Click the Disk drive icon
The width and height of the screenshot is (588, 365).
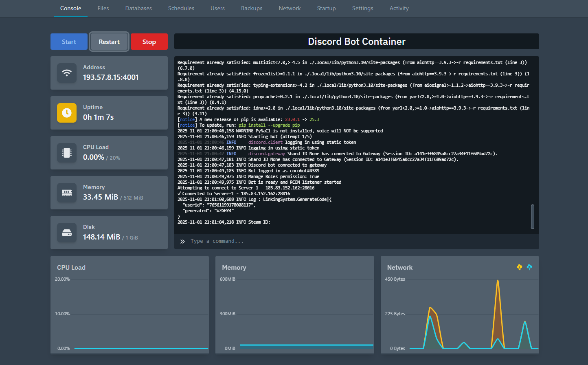67,233
